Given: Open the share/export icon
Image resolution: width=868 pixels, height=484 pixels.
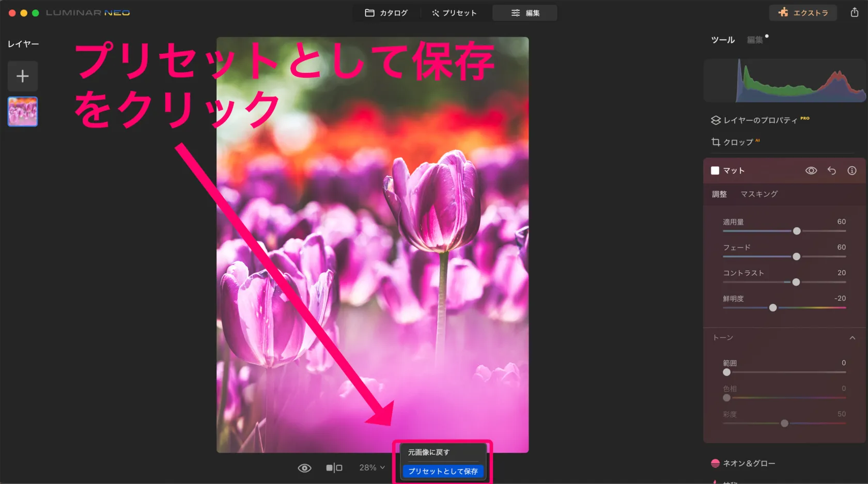Looking at the screenshot, I should (x=854, y=12).
